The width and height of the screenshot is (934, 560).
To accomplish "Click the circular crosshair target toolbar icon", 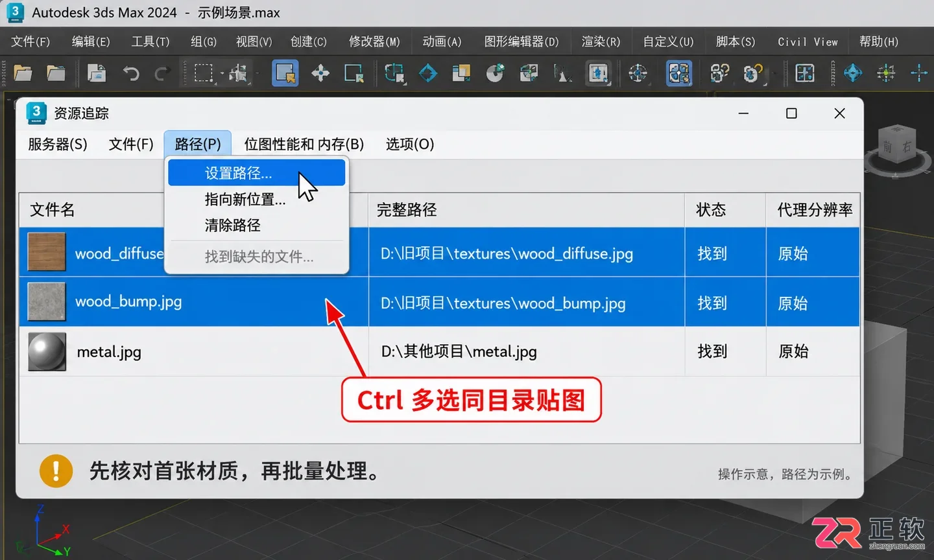I will click(x=638, y=73).
